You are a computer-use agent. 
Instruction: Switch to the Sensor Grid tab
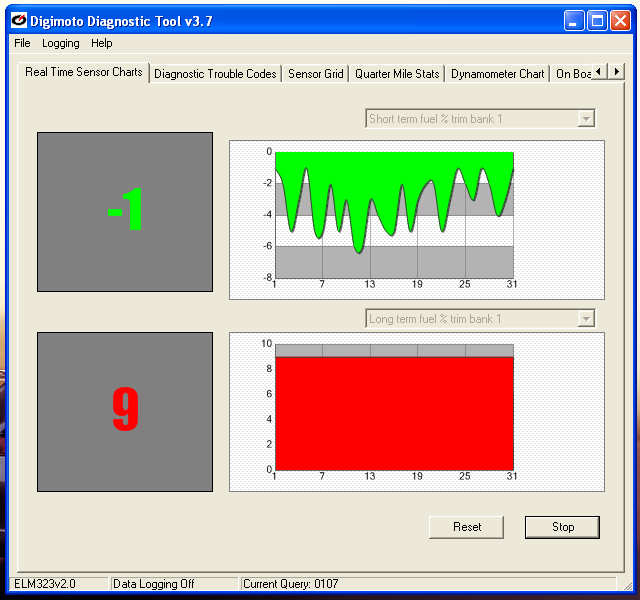(315, 74)
